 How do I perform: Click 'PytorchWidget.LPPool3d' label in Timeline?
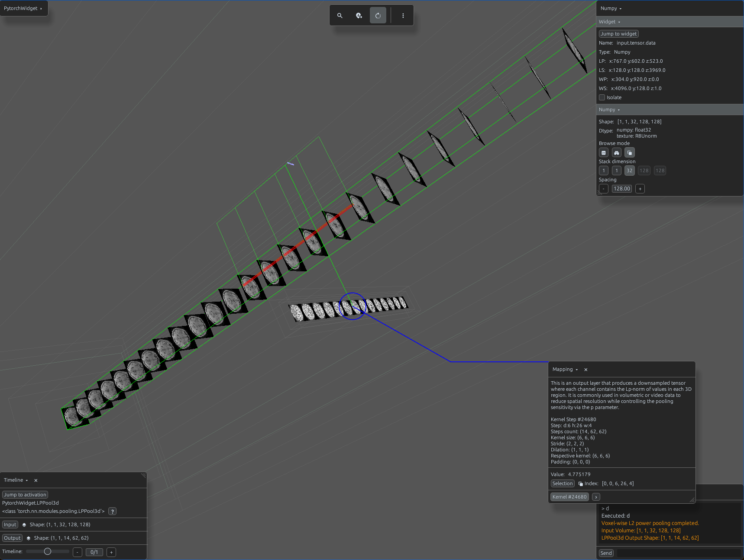point(30,503)
